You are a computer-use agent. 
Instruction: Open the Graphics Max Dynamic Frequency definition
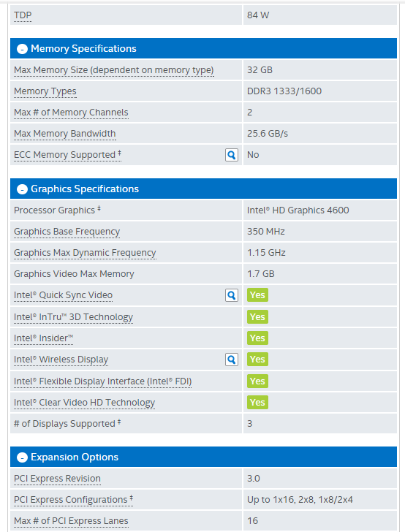85,253
